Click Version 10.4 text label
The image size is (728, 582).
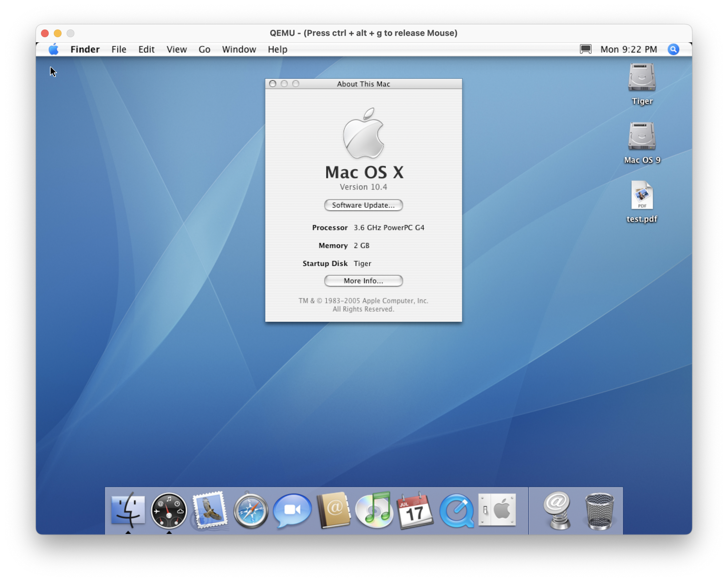coord(363,187)
